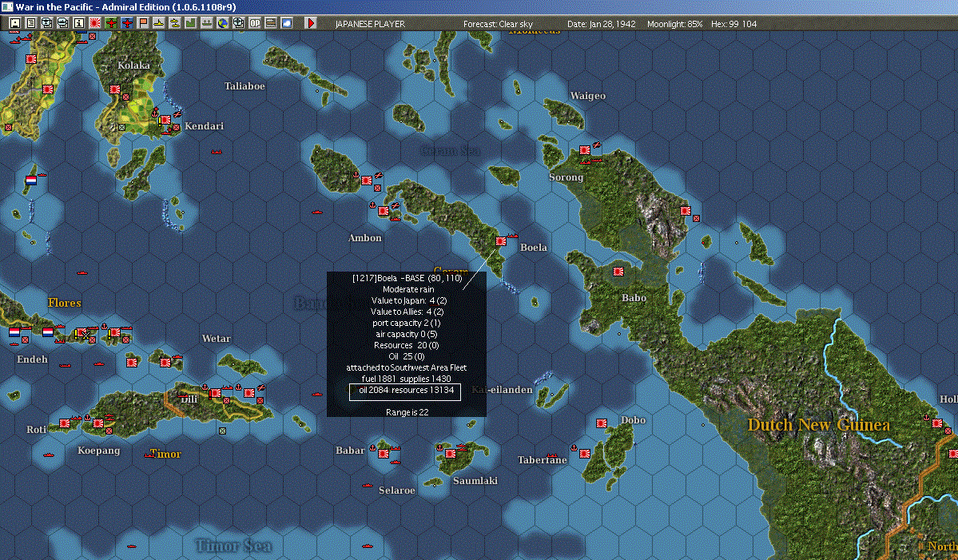Click the red plane on green background icon
Viewport: 958px width, 560px height.
111,23
